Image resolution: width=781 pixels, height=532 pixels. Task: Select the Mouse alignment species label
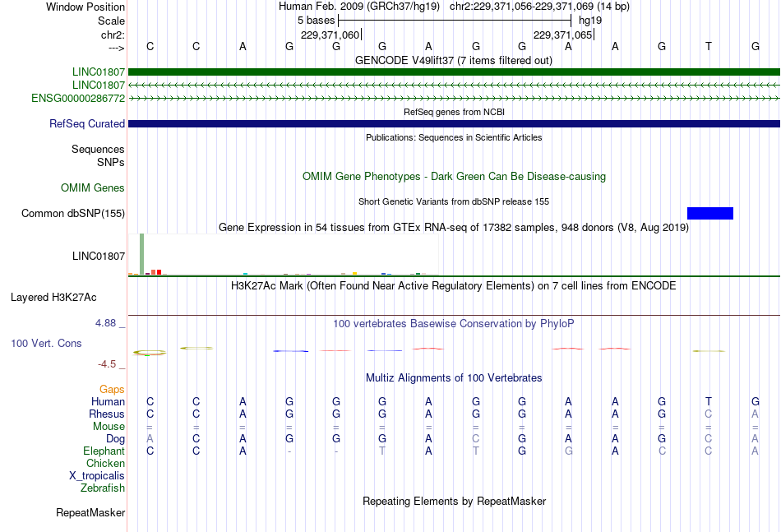point(109,427)
